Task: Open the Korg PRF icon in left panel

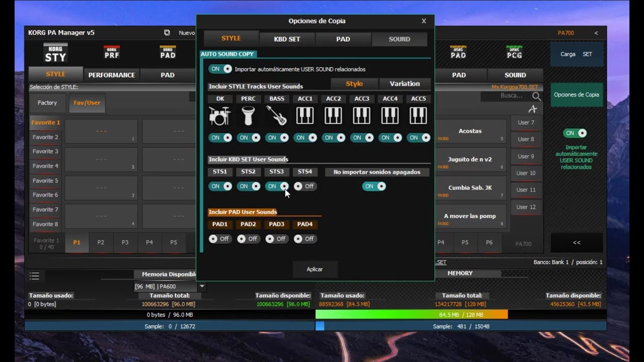Action: tap(112, 52)
